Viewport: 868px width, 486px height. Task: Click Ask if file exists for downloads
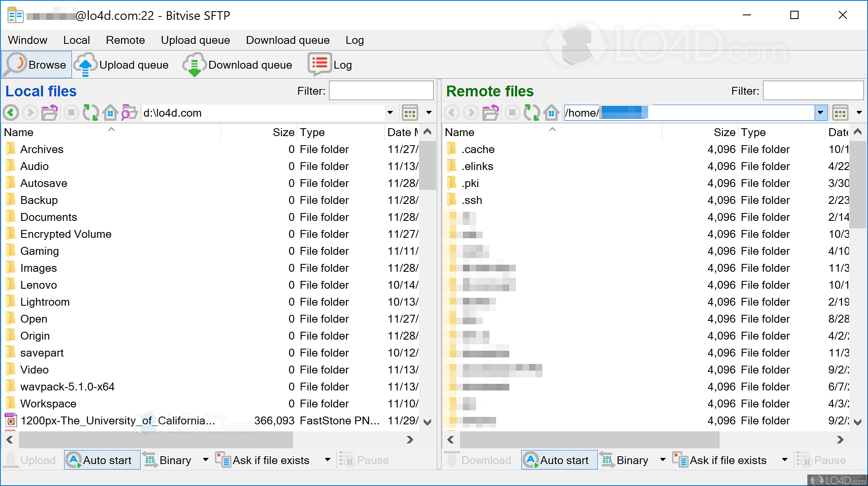coord(720,460)
